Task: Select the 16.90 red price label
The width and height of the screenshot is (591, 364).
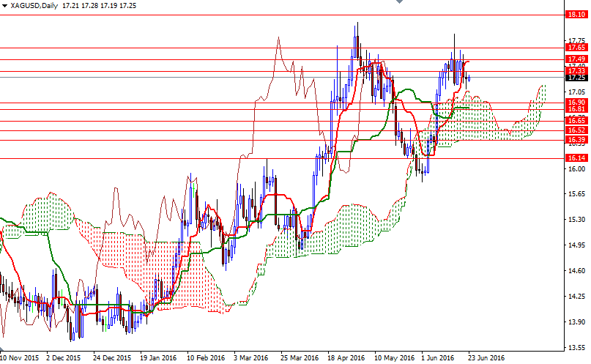Action: (575, 103)
